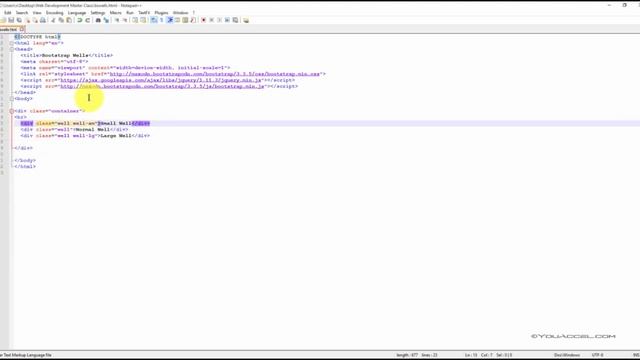
Task: Open the Edit menu
Action: coord(7,13)
